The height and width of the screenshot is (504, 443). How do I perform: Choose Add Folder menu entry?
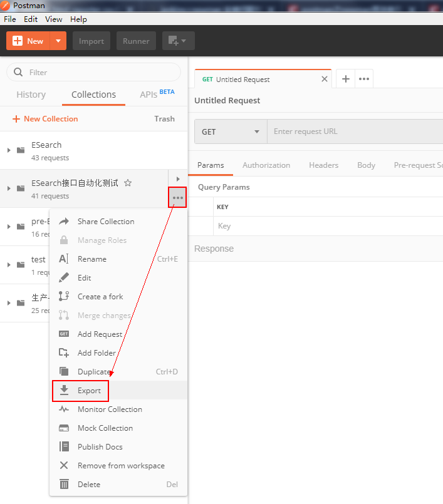(118, 353)
